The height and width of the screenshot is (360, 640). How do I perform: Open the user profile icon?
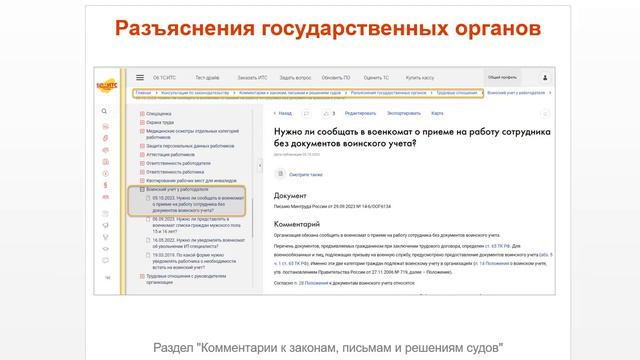point(545,78)
